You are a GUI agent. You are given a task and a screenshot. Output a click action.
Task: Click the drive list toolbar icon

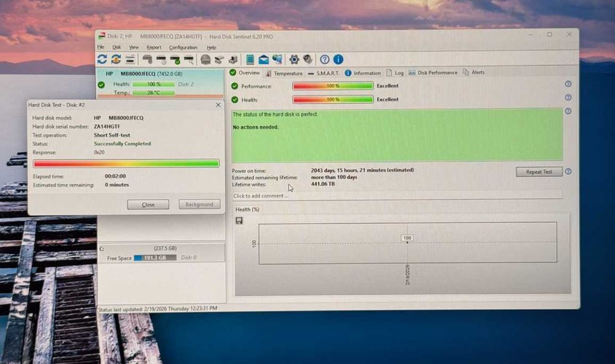[x=130, y=59]
